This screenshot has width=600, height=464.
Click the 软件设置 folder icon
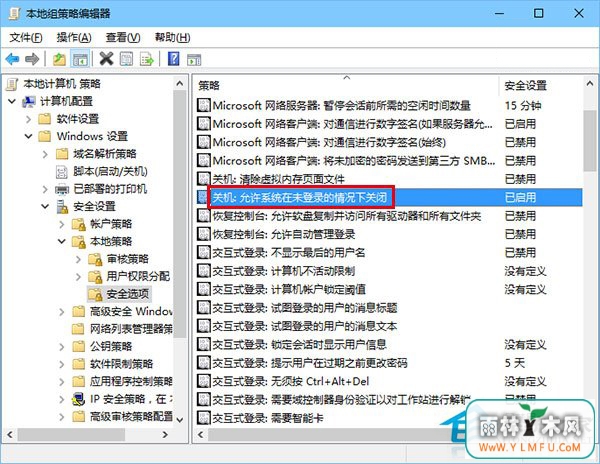click(45, 119)
